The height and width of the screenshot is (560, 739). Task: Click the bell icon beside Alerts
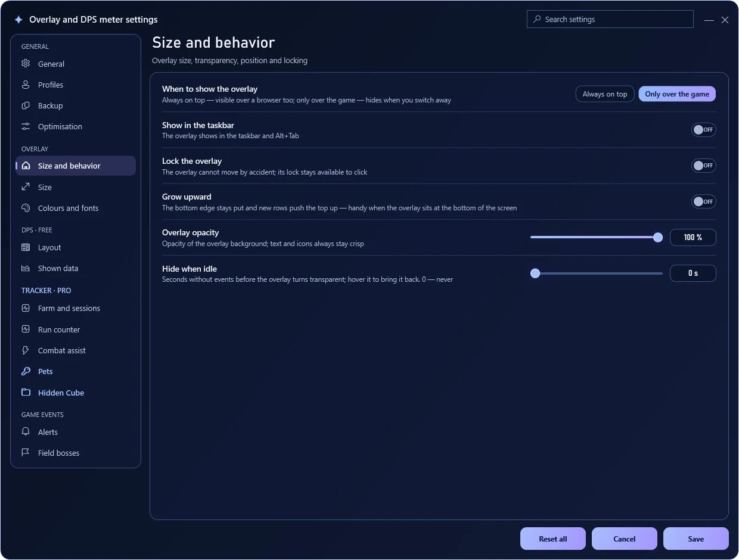click(26, 432)
